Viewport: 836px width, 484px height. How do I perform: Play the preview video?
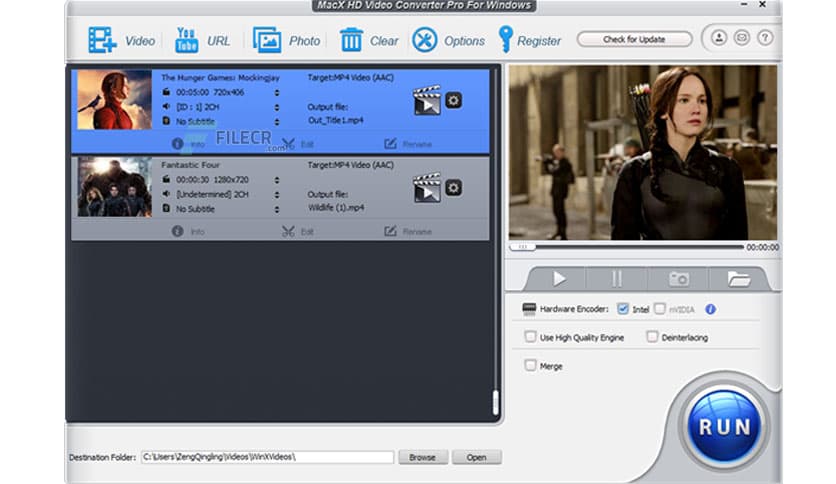(x=559, y=279)
